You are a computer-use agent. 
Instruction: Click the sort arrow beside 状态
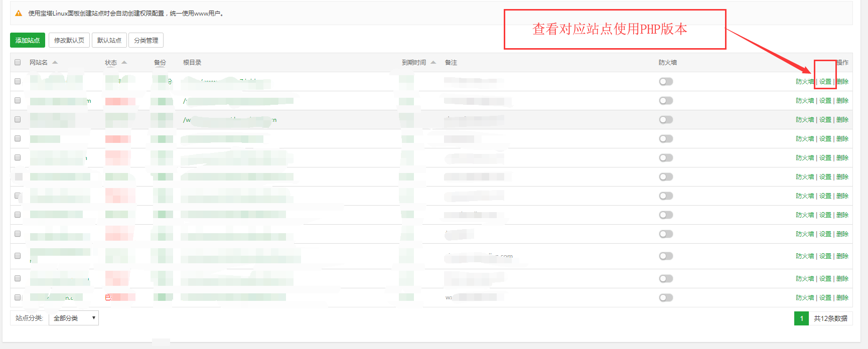click(124, 63)
